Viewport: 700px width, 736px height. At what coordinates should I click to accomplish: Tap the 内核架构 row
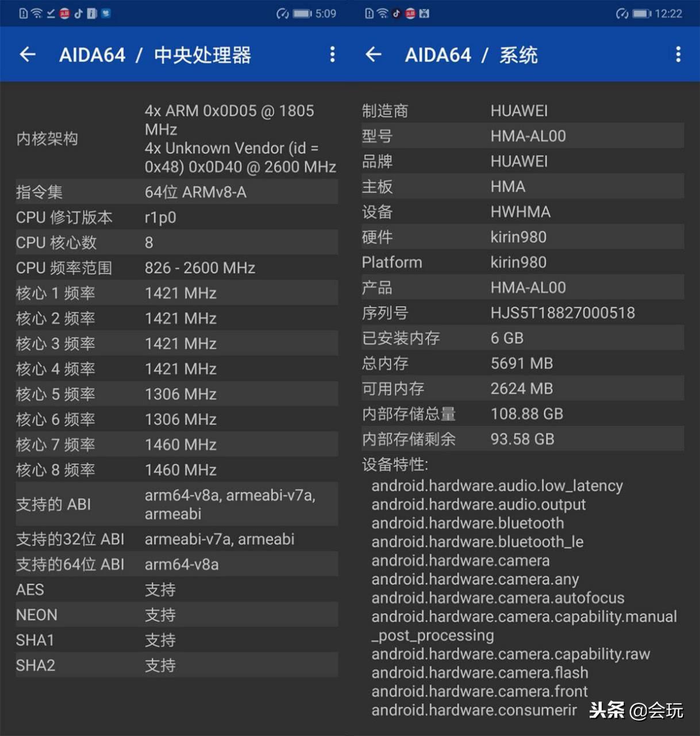point(176,139)
